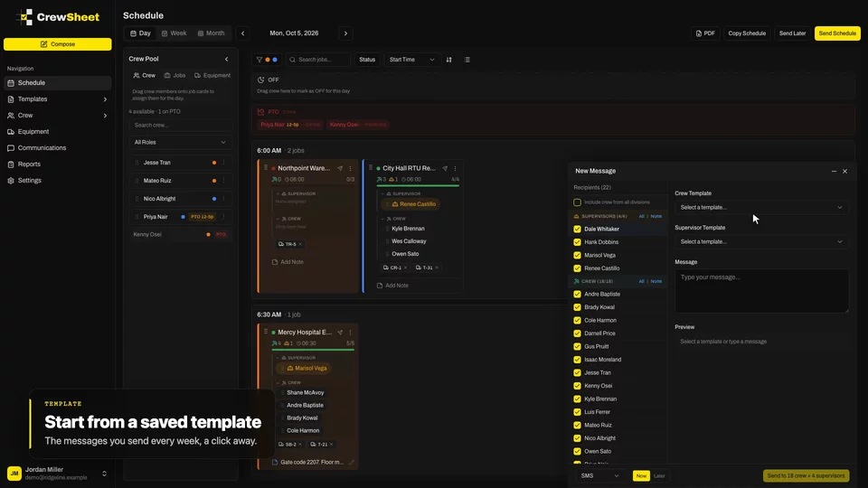Click the filter funnel icon

pos(259,60)
